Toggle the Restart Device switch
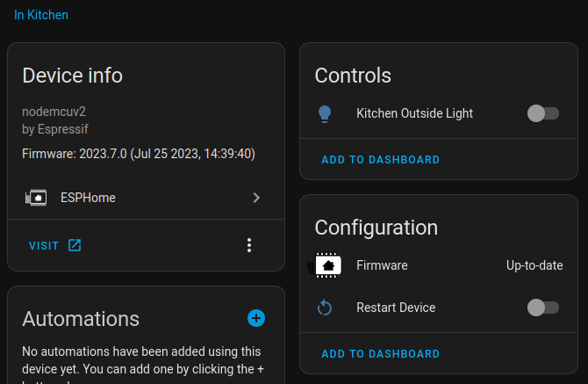Image resolution: width=588 pixels, height=384 pixels. pos(542,308)
